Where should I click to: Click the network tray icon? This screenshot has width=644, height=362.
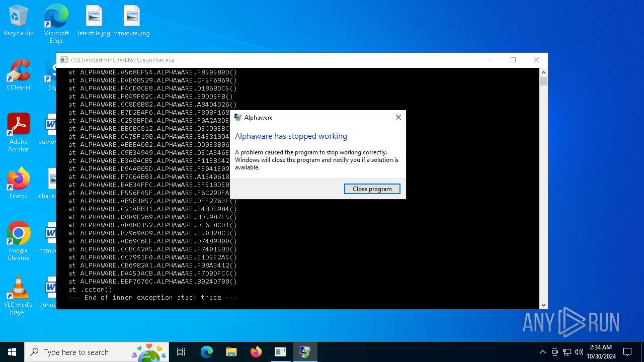567,352
